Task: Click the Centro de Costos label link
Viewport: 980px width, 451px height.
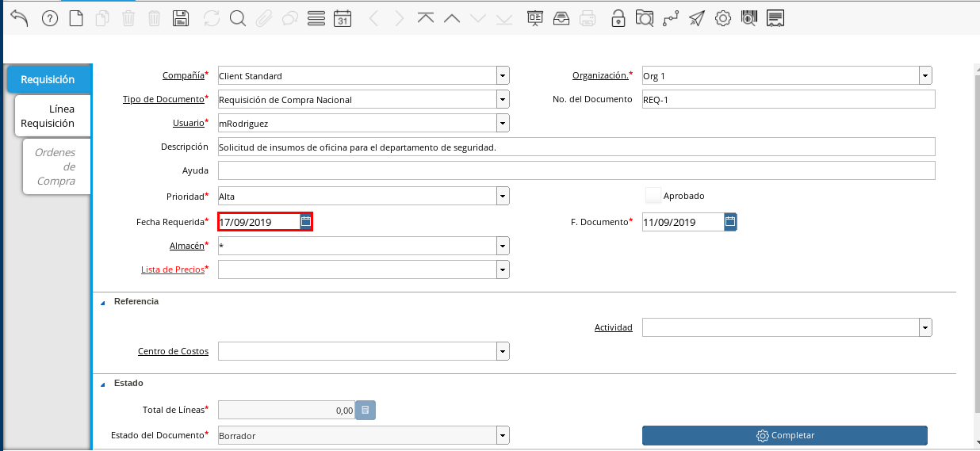Action: (173, 351)
